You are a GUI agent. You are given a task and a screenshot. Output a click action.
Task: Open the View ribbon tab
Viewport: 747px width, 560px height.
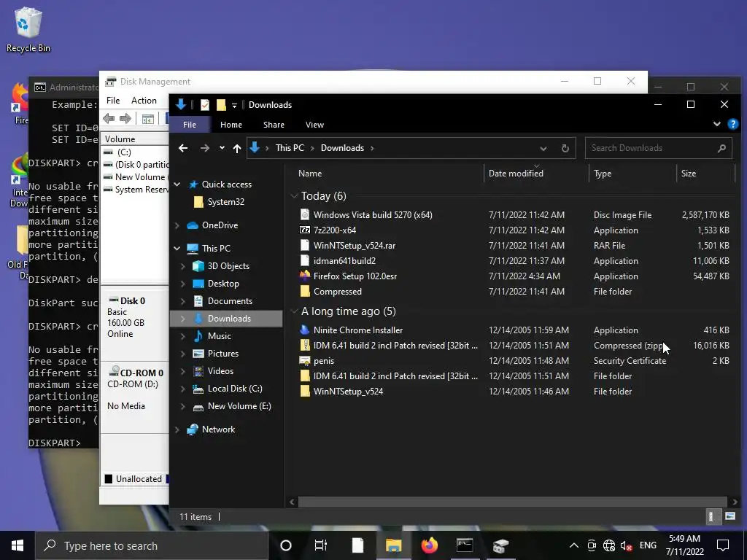pos(314,125)
